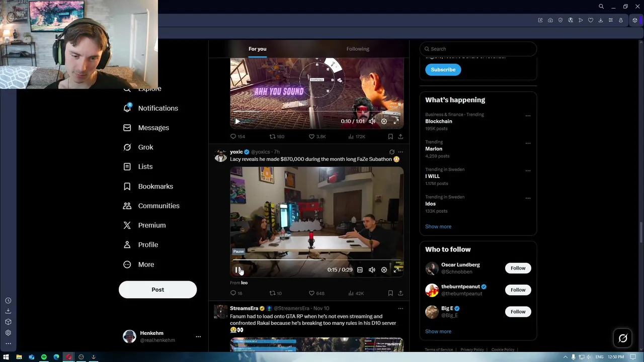Seek on the Lacy video progress bar

pos(317,260)
